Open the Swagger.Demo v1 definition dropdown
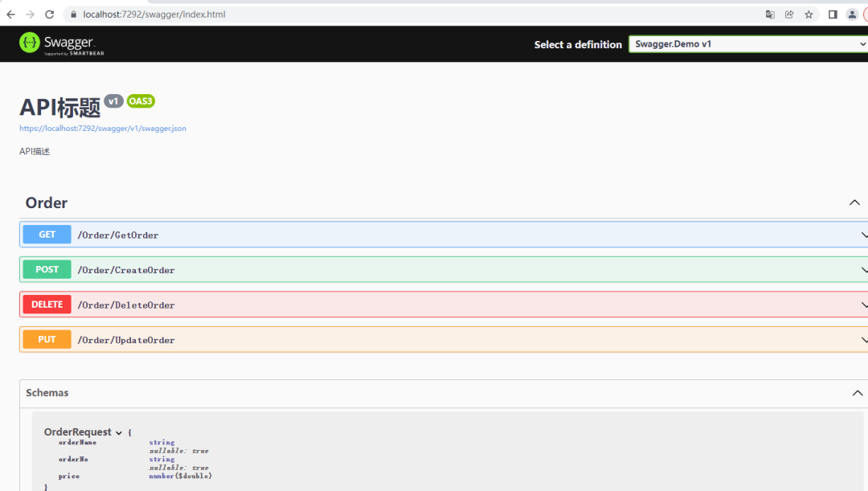868x491 pixels. [x=748, y=44]
